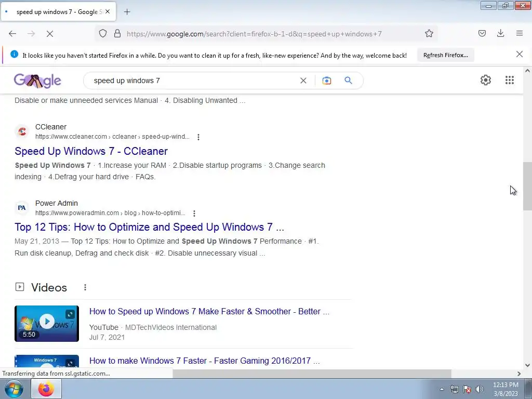Click the scrollbar up arrow
Viewport: 532px width, 399px height.
pos(527,71)
